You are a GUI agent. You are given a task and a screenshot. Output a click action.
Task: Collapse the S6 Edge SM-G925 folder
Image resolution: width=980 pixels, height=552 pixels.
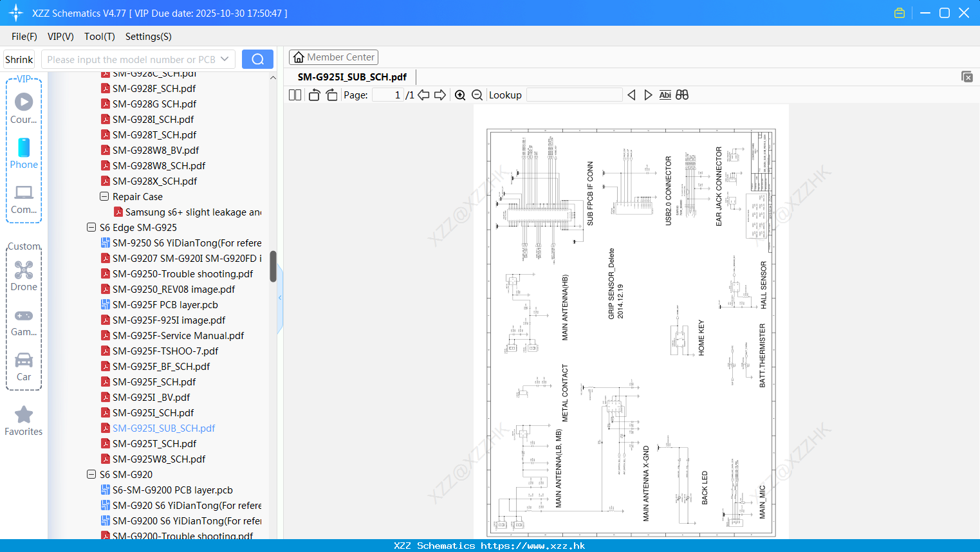[x=91, y=227]
